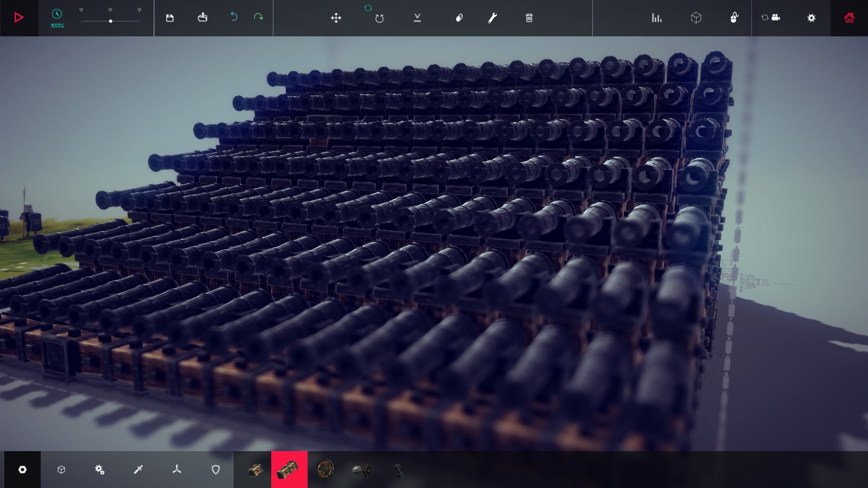Select the wrench key-mapping tool
The width and height of the screenshot is (868, 488).
click(493, 18)
